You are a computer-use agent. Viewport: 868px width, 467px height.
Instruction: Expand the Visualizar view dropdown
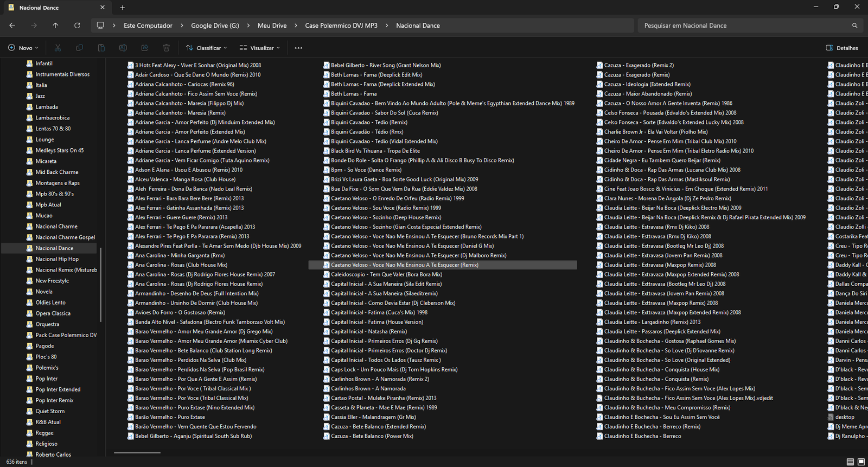[260, 48]
